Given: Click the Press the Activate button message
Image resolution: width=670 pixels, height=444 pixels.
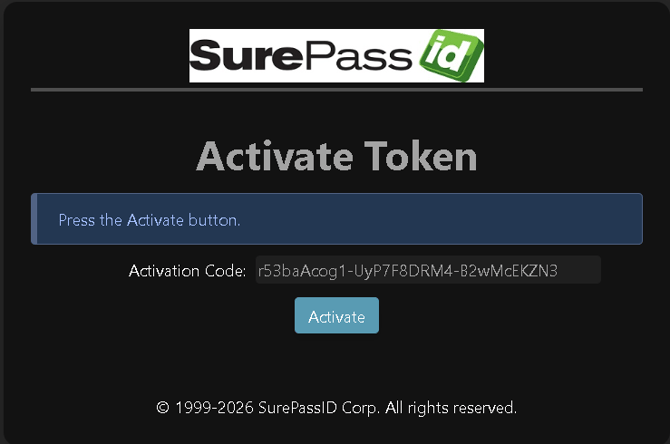Looking at the screenshot, I should (x=150, y=220).
